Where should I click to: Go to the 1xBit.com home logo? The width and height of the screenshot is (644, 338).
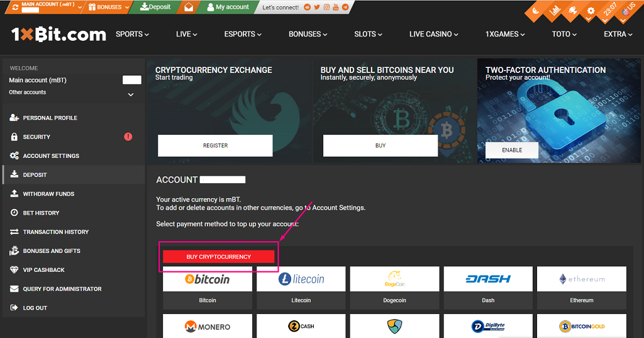[58, 35]
